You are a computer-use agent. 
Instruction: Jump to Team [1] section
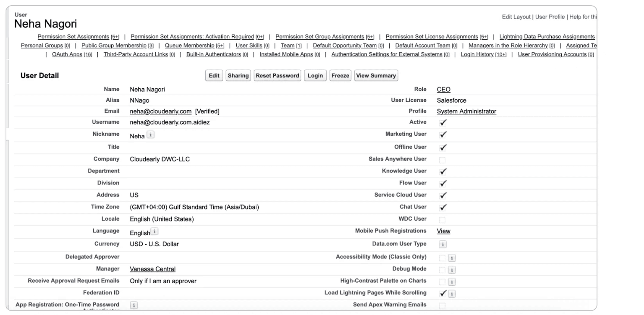[x=291, y=45]
